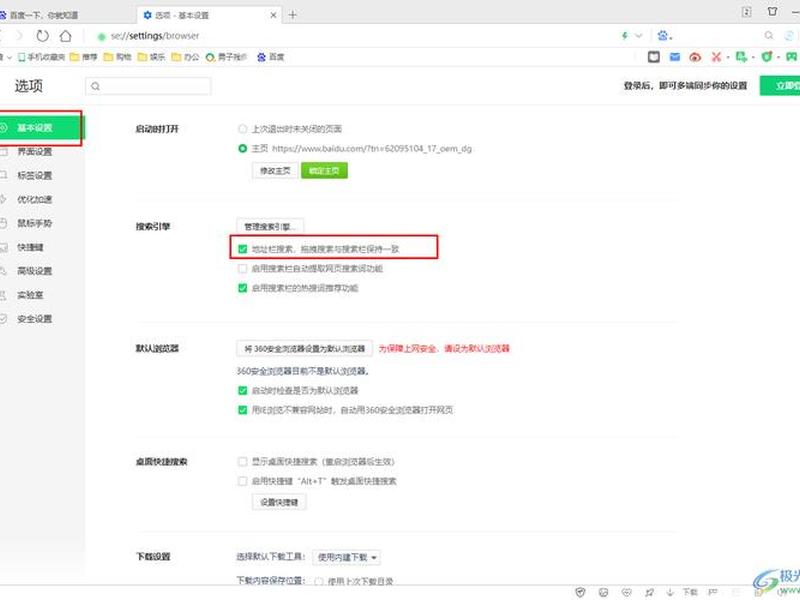Image resolution: width=800 pixels, height=600 pixels.
Task: Open the 使用内建下载 dropdown
Action: 346,557
